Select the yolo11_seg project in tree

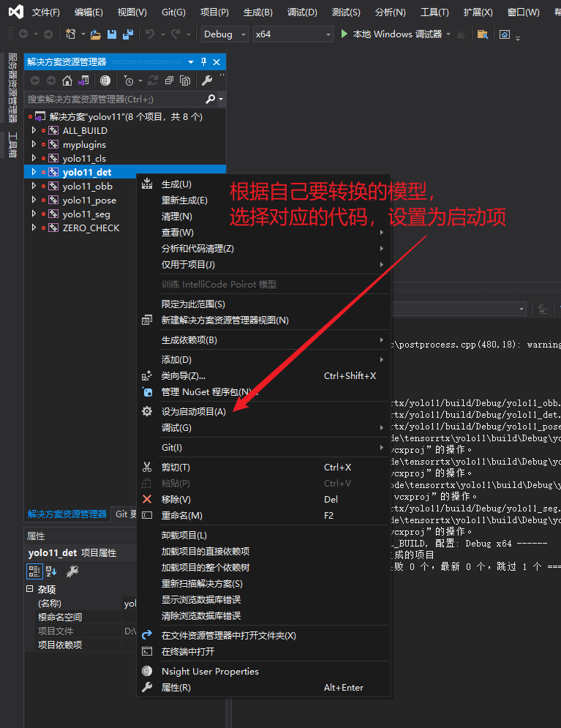86,214
